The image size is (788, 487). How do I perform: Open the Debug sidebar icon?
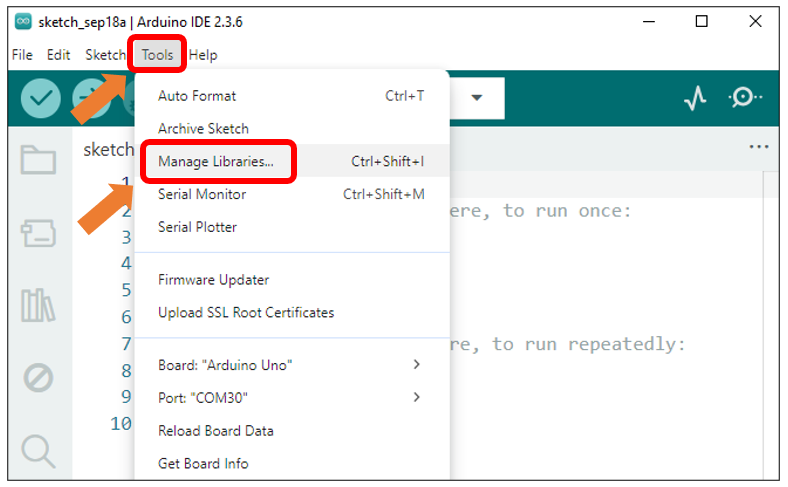(x=38, y=378)
